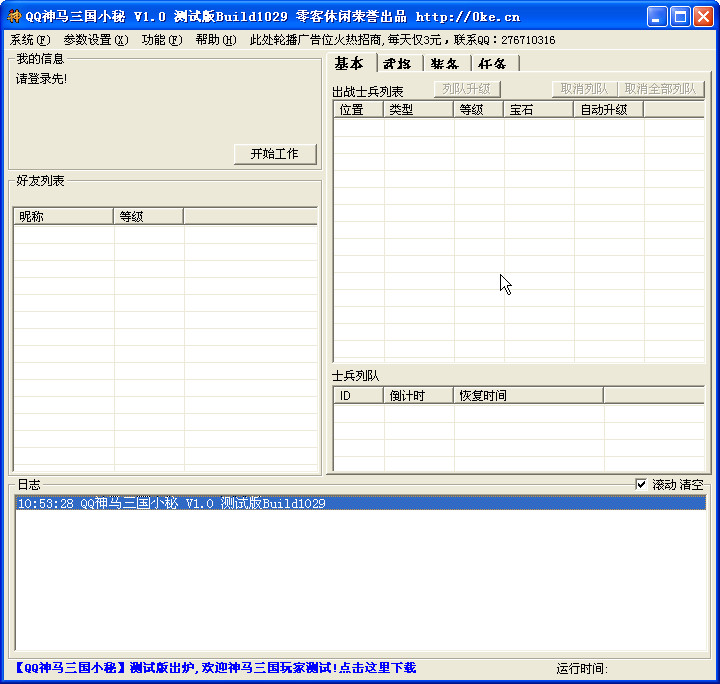
Task: Click the app icon in title bar
Action: 15,17
